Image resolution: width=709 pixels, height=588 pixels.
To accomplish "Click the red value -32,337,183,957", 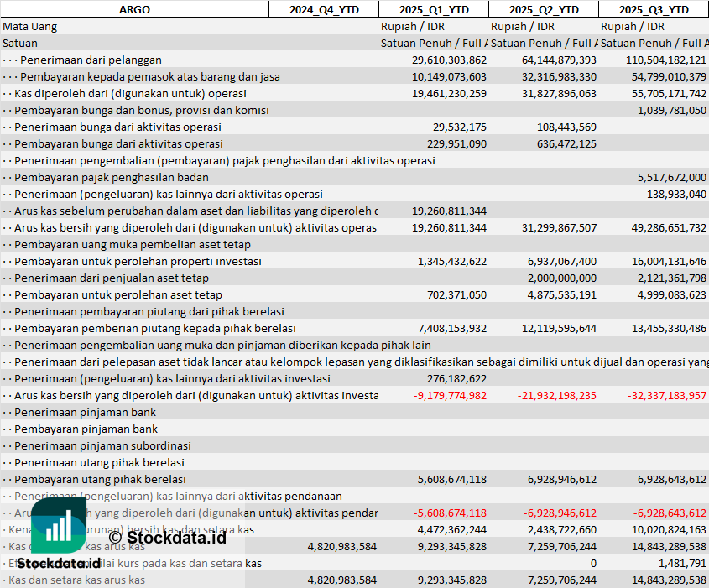I will 667,394.
